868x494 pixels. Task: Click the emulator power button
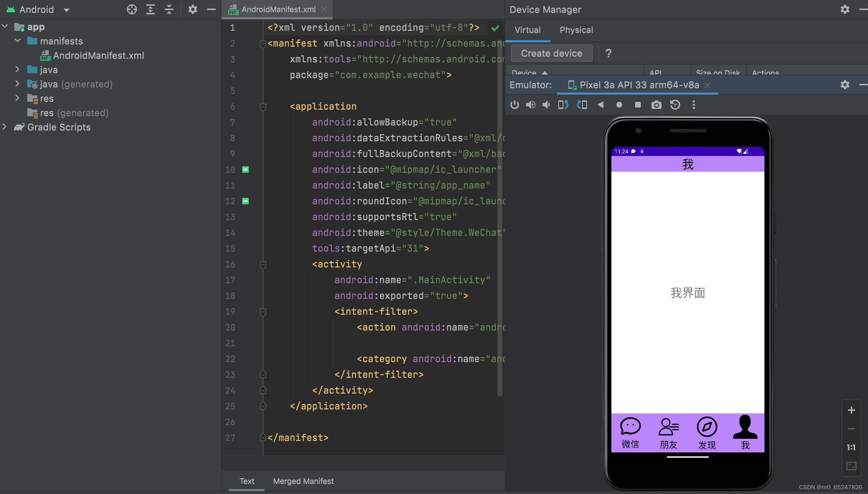(x=515, y=105)
